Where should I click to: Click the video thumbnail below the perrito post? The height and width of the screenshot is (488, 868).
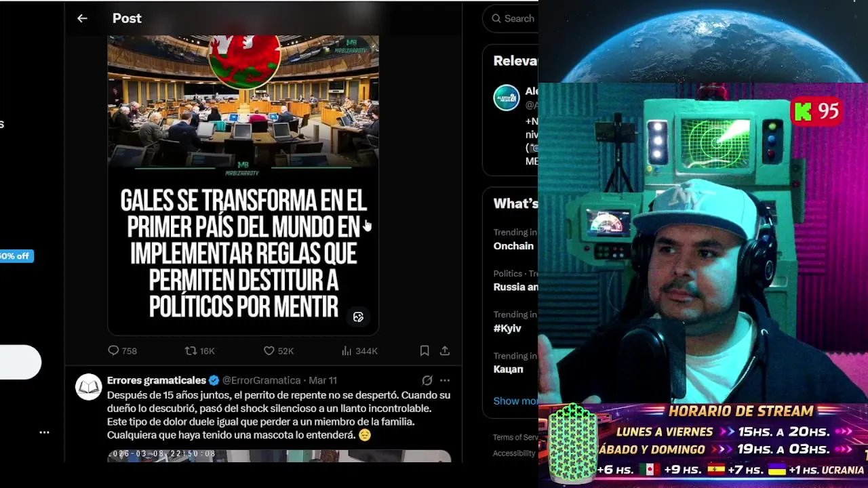tap(279, 455)
